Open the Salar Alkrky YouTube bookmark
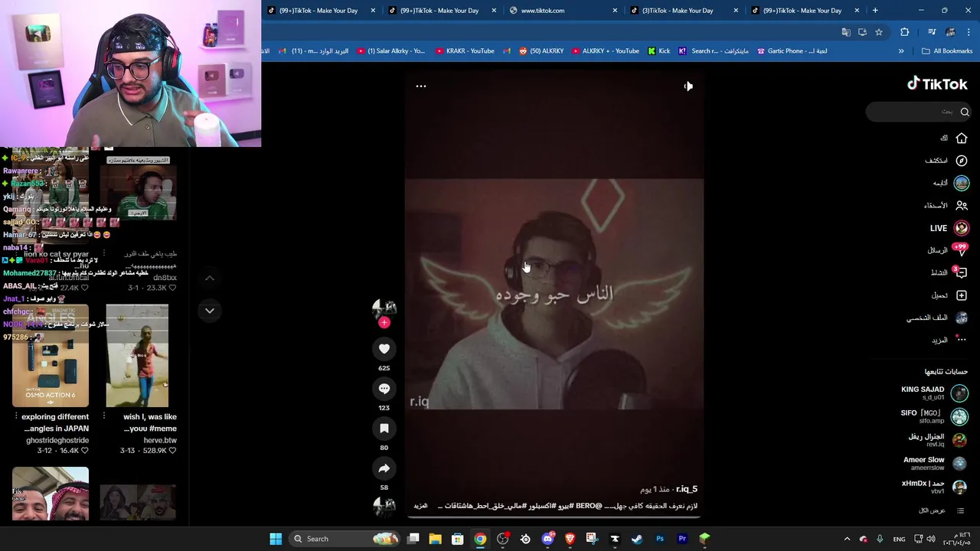This screenshot has height=551, width=980. click(390, 51)
